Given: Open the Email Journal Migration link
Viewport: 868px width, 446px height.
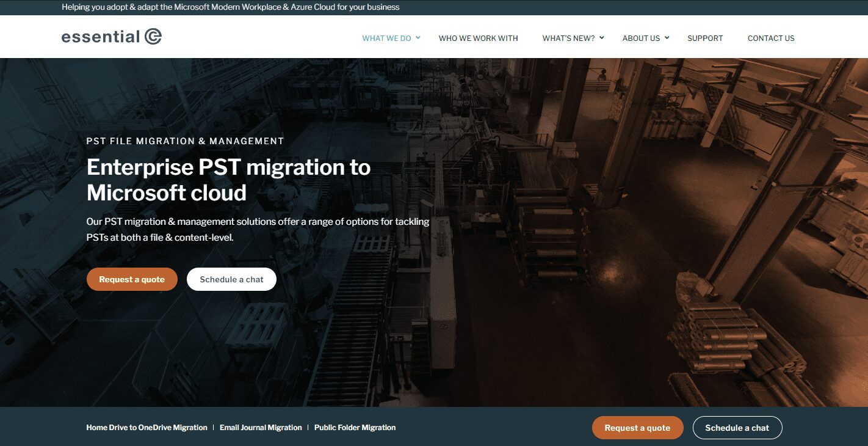Looking at the screenshot, I should click(x=261, y=427).
